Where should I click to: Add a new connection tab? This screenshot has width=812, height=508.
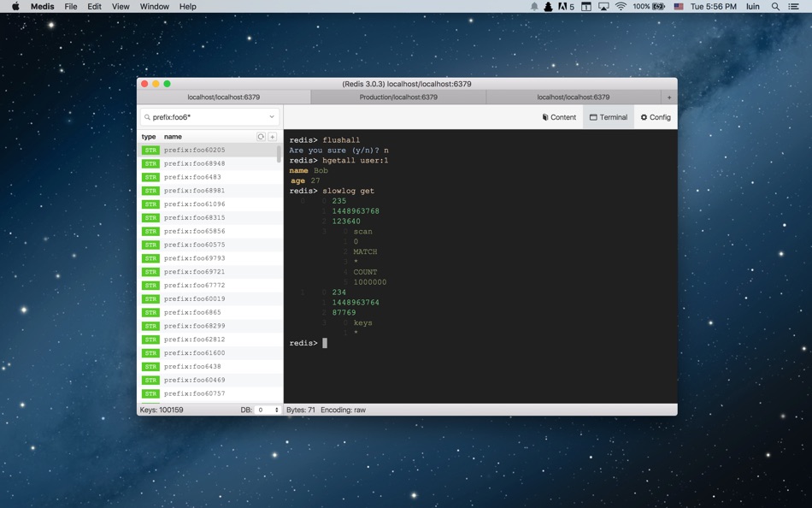(x=669, y=97)
